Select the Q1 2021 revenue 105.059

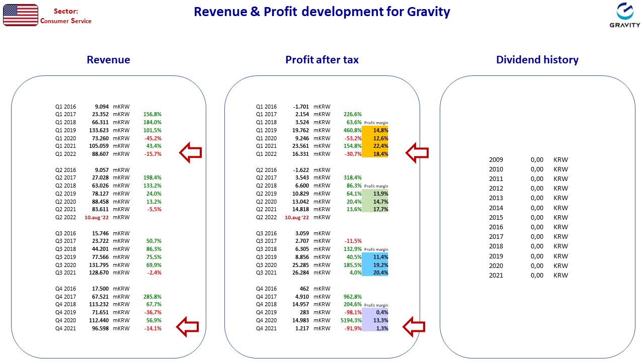click(x=99, y=146)
